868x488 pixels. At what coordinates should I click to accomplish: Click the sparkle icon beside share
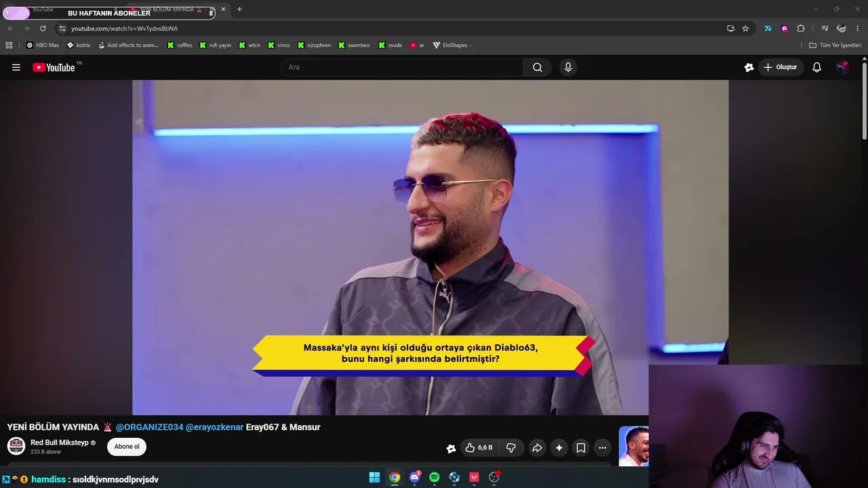559,448
